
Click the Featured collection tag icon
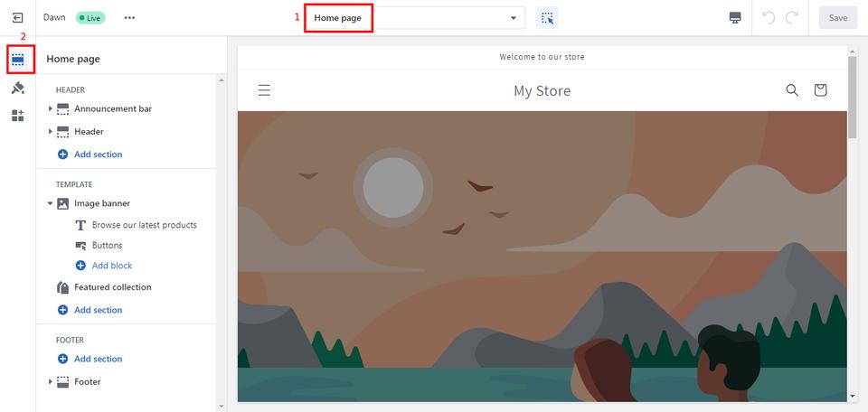coord(62,287)
